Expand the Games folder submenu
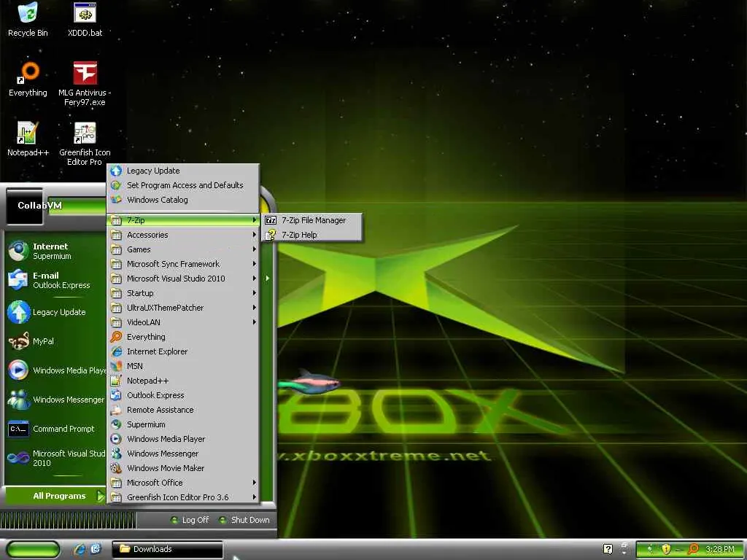The image size is (747, 560). pyautogui.click(x=183, y=249)
